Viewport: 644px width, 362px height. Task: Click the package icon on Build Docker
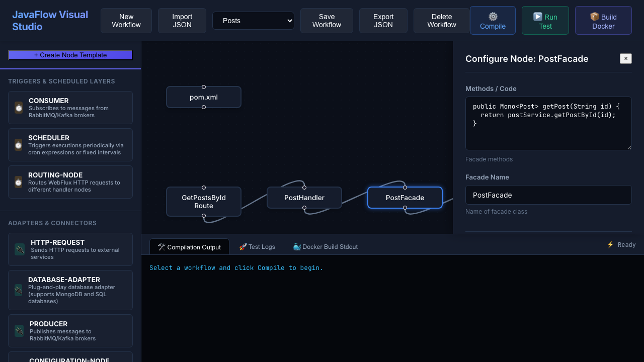594,17
